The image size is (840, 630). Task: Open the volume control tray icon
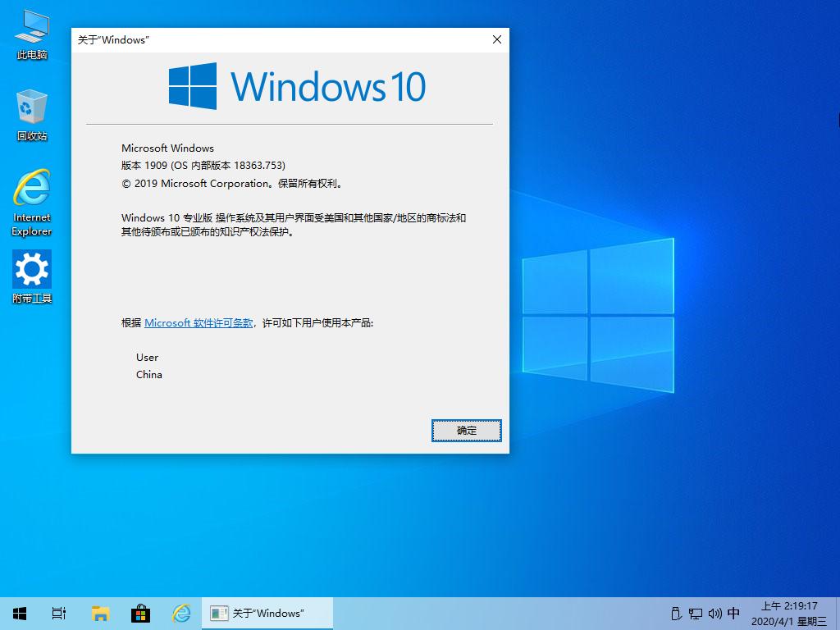tap(715, 614)
